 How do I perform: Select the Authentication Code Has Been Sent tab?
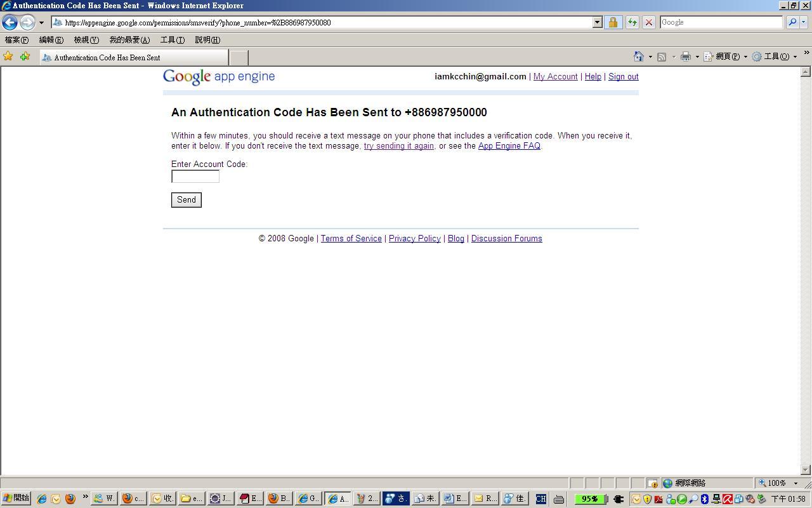pos(134,57)
